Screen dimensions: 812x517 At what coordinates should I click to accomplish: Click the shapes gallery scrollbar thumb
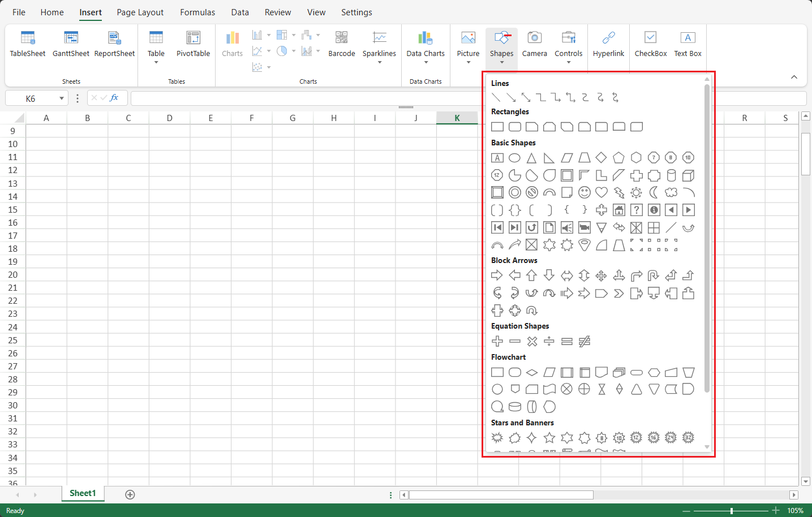coord(707,238)
